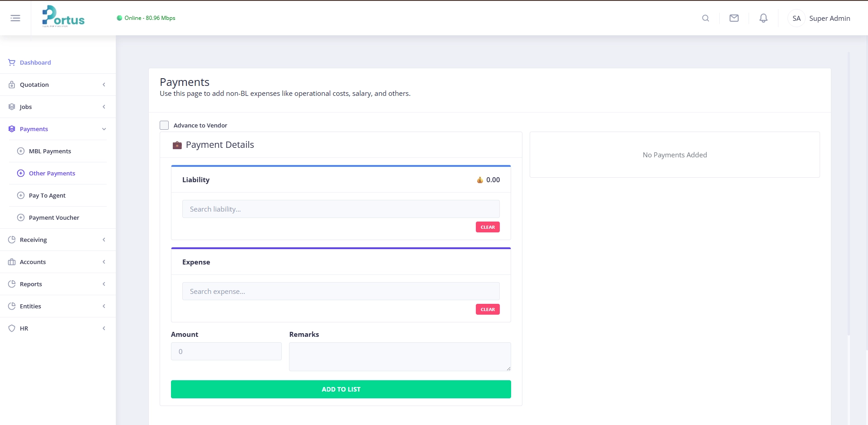Viewport: 868px width, 425px height.
Task: Open the notifications bell icon
Action: tap(763, 18)
